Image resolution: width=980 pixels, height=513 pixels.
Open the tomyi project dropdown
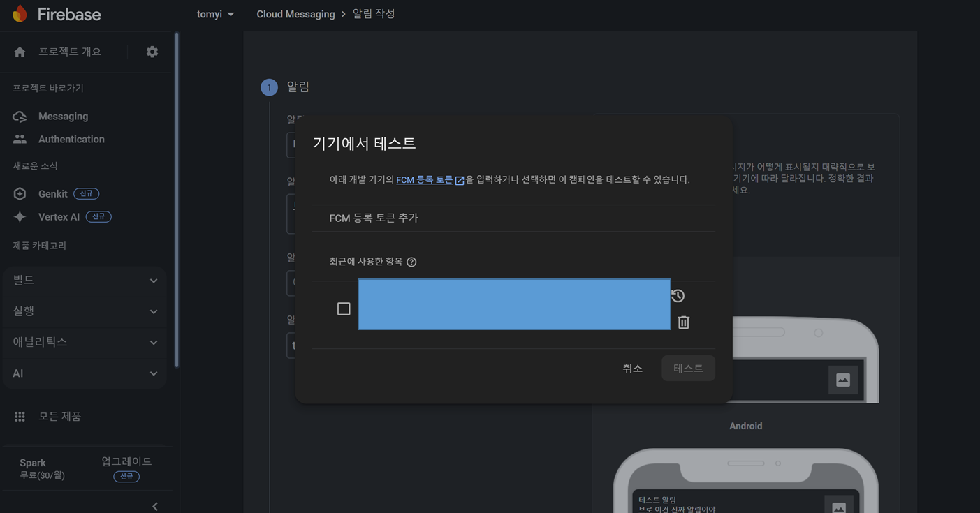(215, 14)
